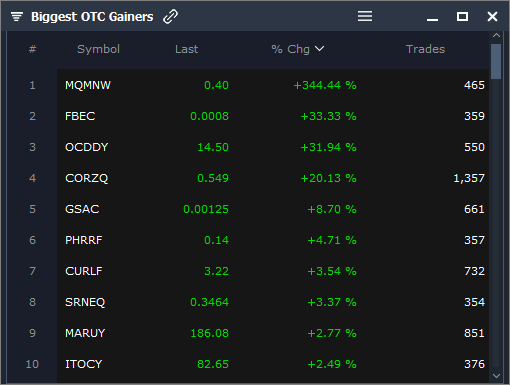Click the scrollbar up arrow
Screen dimensions: 510x385
[496, 35]
